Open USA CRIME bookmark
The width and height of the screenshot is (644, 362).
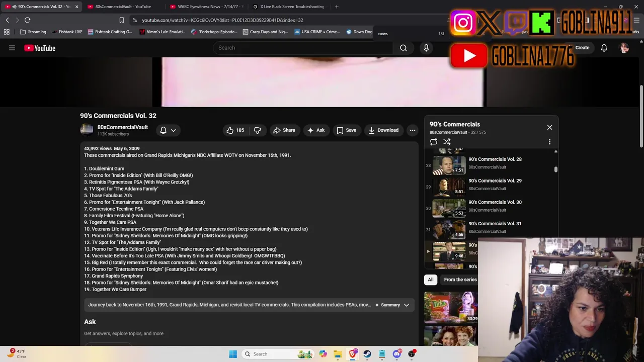point(317,32)
